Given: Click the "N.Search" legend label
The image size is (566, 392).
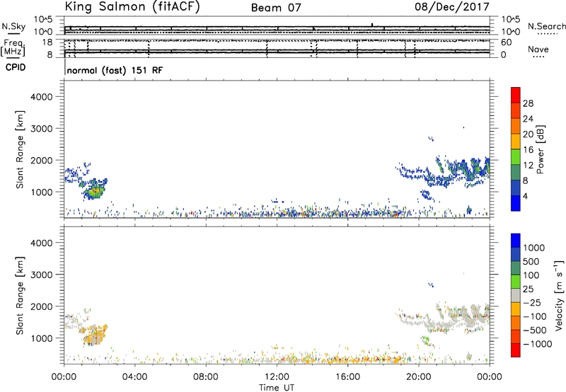Looking at the screenshot, I should click(546, 26).
